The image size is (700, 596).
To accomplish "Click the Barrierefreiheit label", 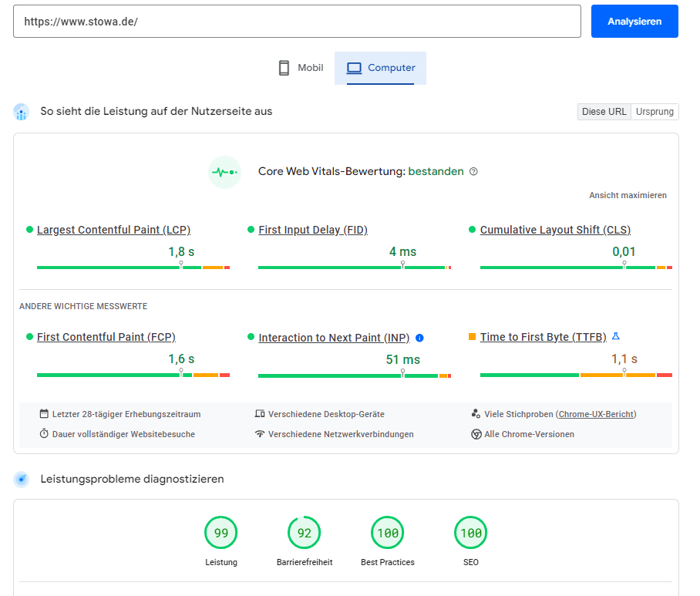I will pyautogui.click(x=305, y=562).
